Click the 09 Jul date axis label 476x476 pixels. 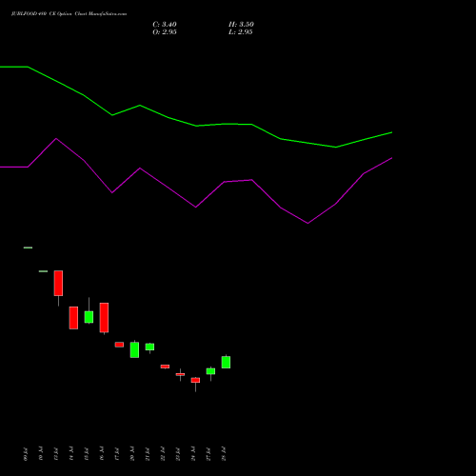point(26,454)
